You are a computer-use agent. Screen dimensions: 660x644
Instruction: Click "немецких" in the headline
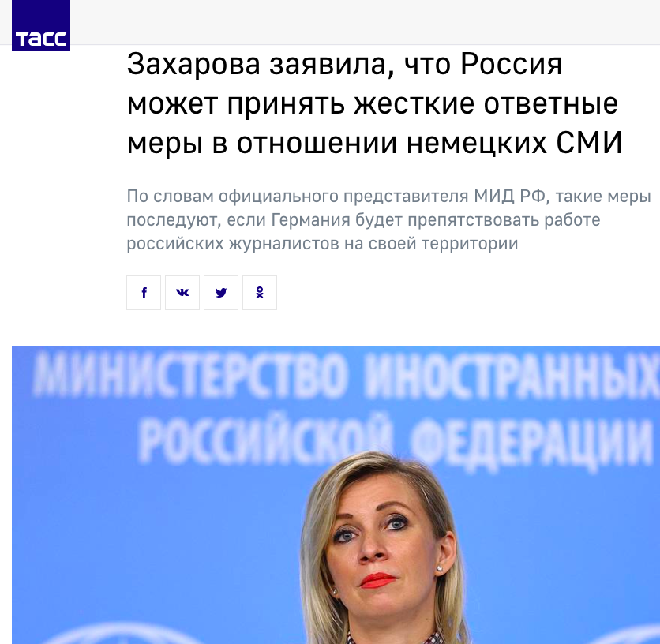[477, 143]
